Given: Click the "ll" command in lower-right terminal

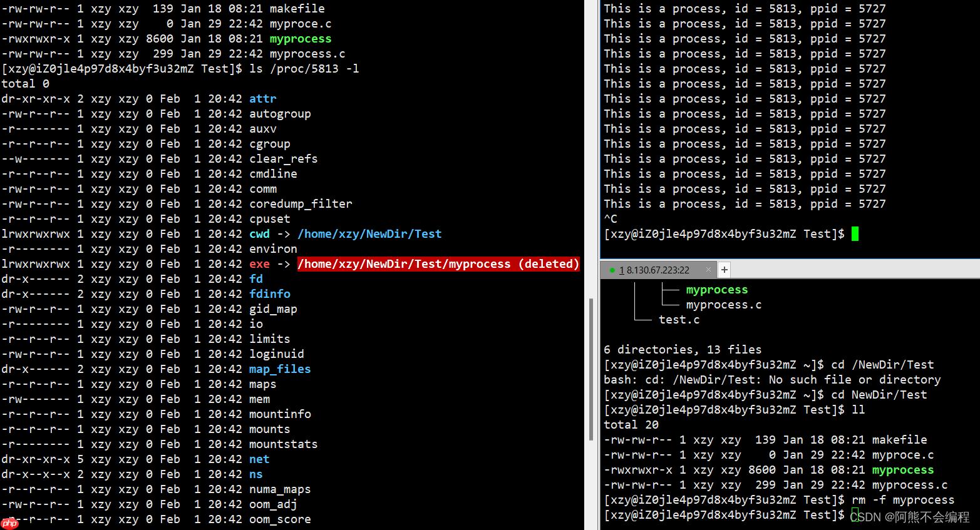Looking at the screenshot, I should tap(859, 410).
